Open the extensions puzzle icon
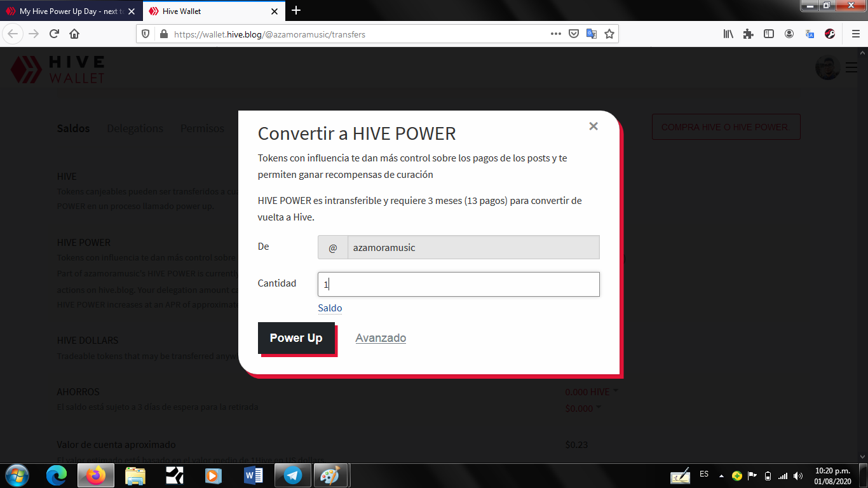 pos(749,34)
